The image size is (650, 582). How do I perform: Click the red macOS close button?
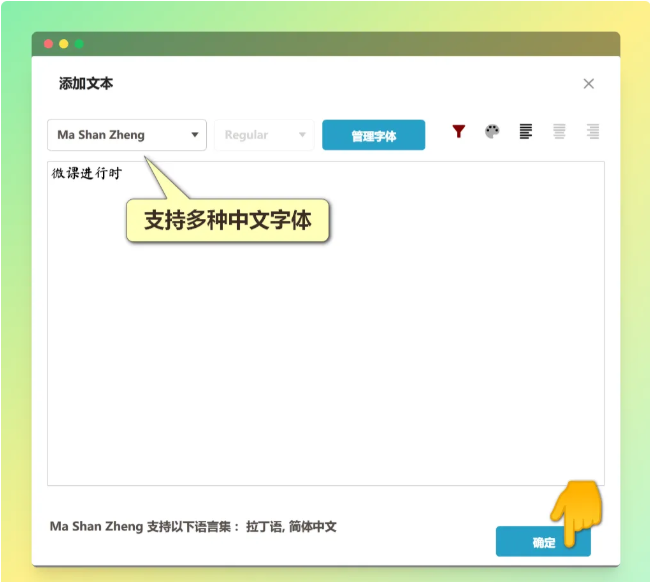click(48, 44)
